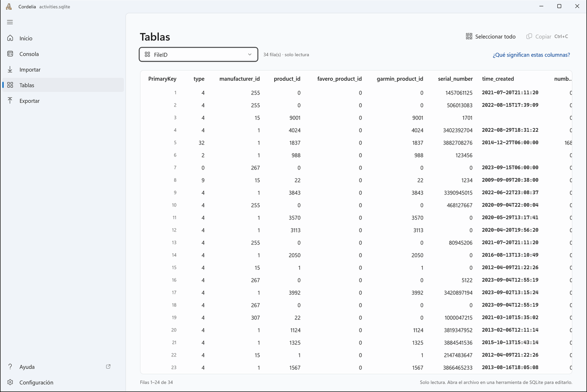Toggle the hamburger navigation menu

(x=10, y=22)
